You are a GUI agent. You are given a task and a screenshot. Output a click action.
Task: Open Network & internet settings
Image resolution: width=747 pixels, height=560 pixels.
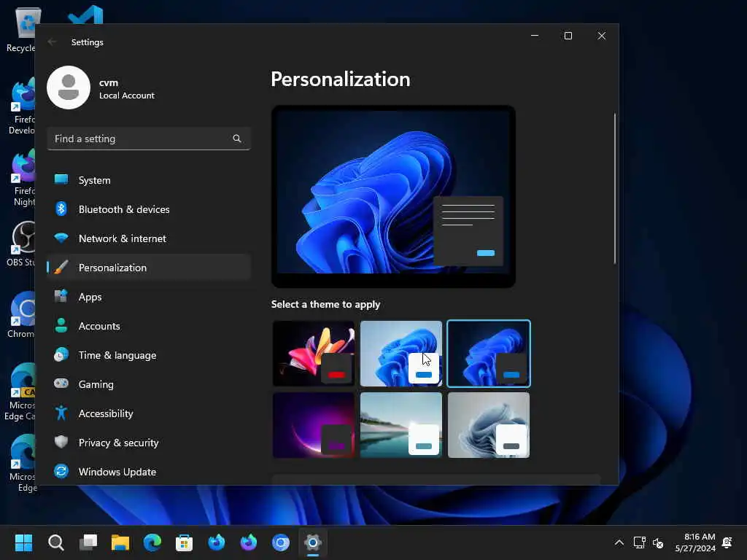pyautogui.click(x=149, y=238)
